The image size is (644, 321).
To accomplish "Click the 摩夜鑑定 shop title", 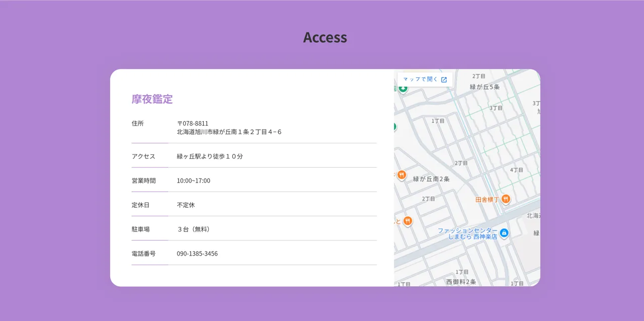I will pos(152,99).
